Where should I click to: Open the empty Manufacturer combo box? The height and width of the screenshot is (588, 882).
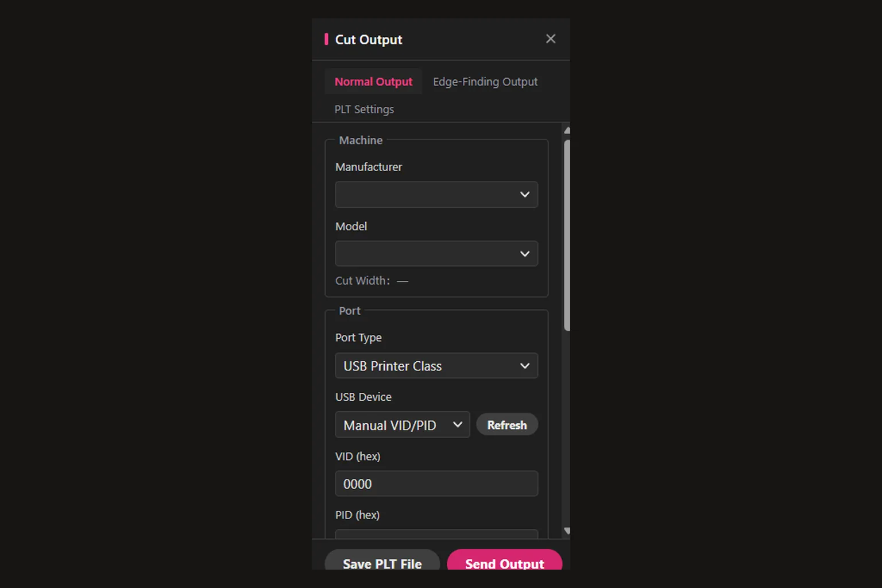pos(436,195)
